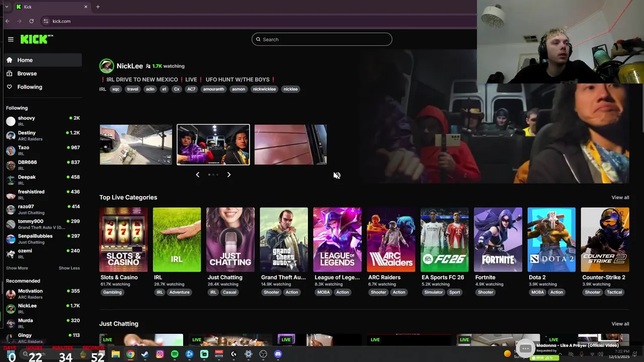Open Instagram from taskbar
This screenshot has height=362, width=644.
160,354
